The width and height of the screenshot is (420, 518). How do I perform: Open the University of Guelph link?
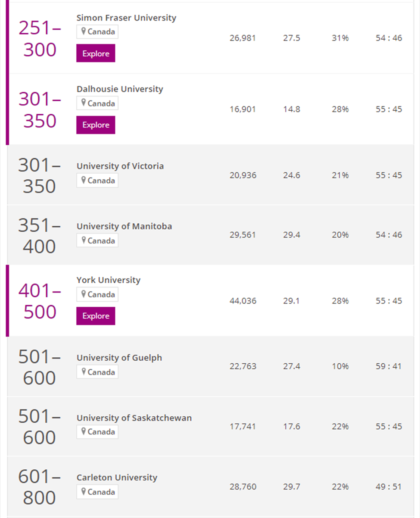119,358
